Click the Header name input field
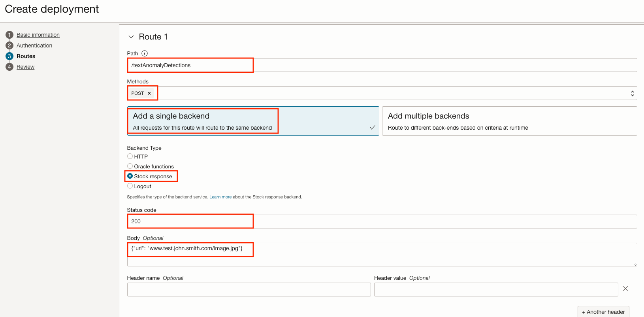Viewport: 644px width, 317px height. pyautogui.click(x=249, y=289)
